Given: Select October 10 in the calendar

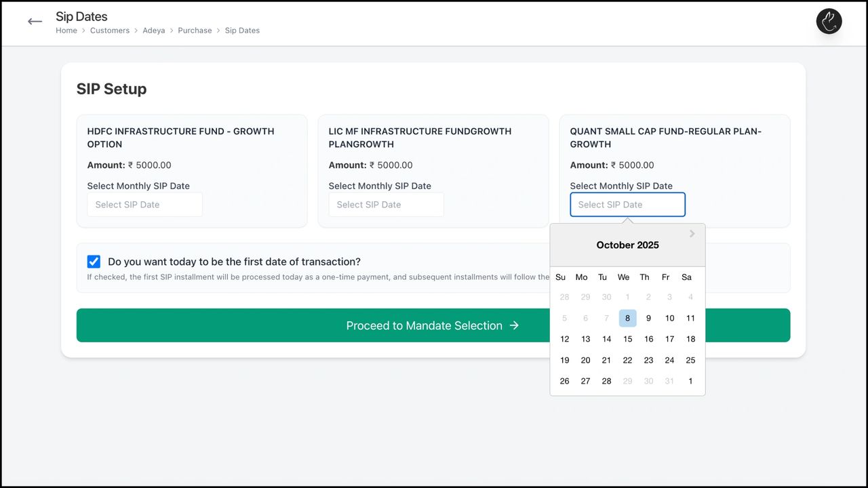Looking at the screenshot, I should point(669,318).
